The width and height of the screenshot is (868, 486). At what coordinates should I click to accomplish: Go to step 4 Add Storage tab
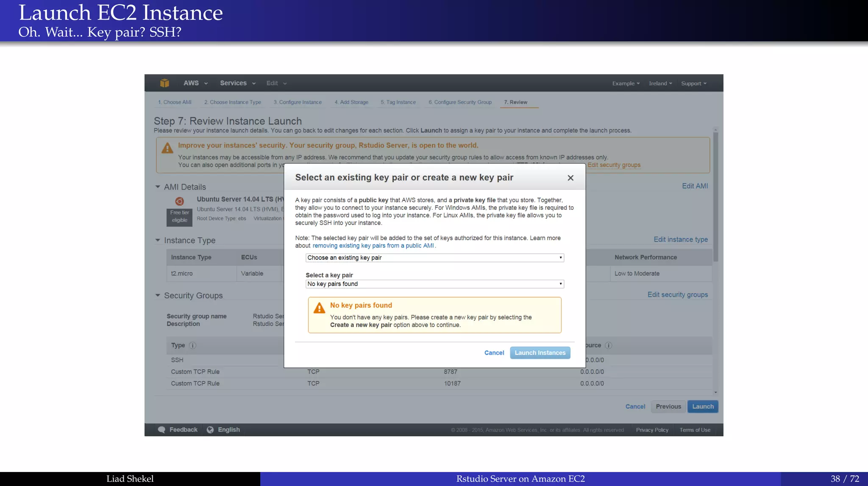[351, 102]
